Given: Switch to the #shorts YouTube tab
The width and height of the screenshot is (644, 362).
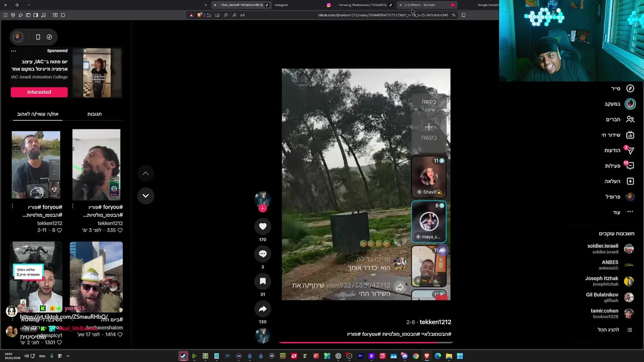Looking at the screenshot, I should tap(427, 5).
